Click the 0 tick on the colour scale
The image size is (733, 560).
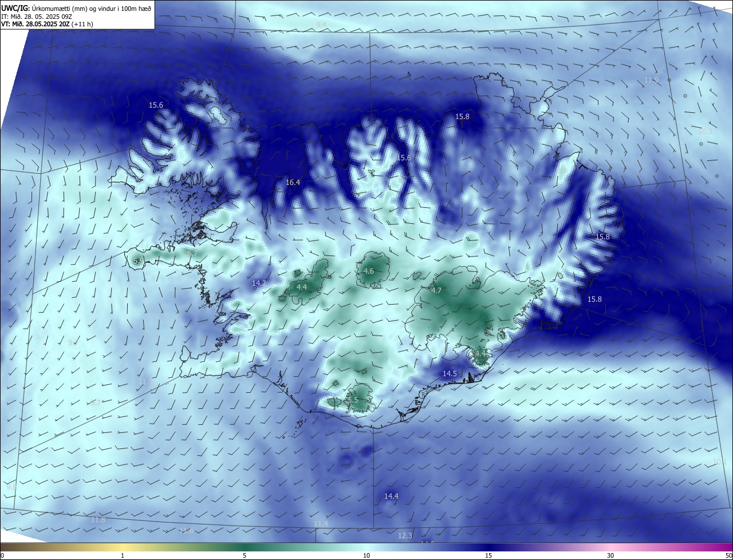point(2,556)
